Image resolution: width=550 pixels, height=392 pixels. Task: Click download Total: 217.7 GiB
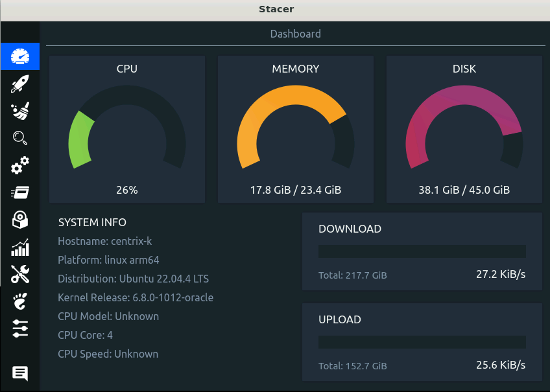(x=353, y=275)
